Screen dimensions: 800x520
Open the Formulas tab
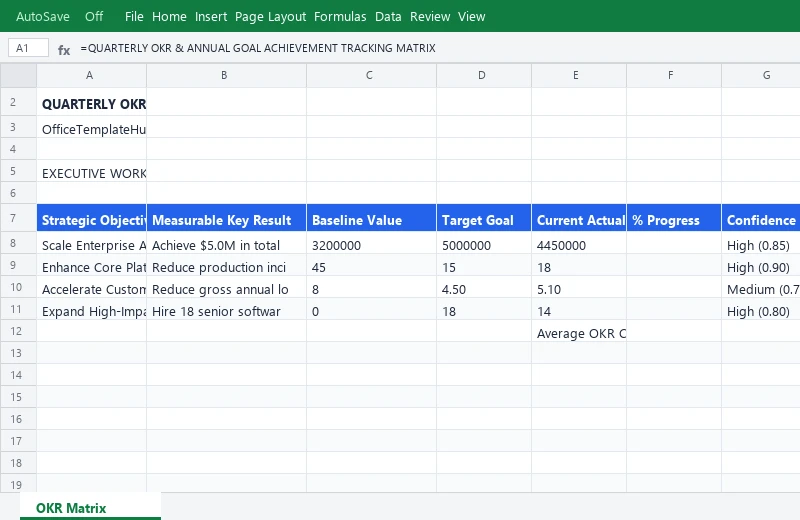(340, 16)
